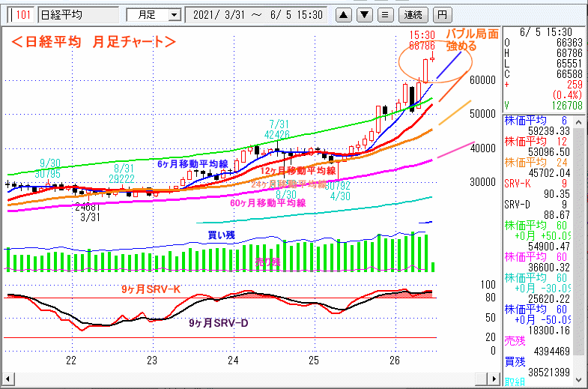
Task: Click the horizontal scrollbar left arrow
Action: pyautogui.click(x=8, y=379)
